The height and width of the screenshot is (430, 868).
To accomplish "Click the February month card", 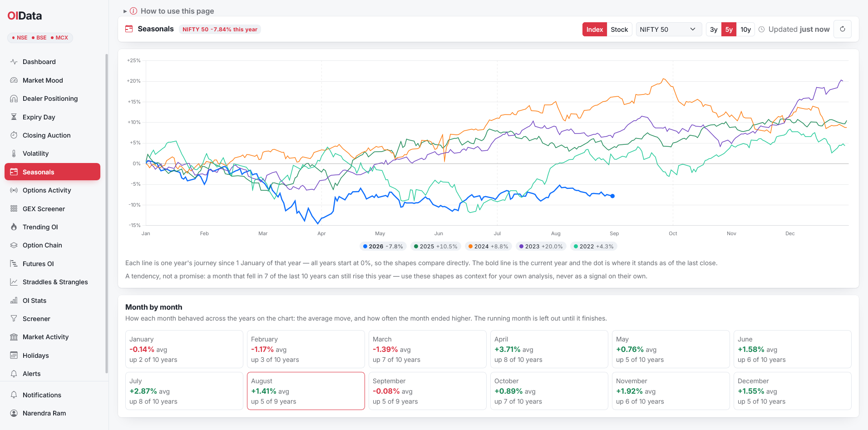I will (306, 349).
